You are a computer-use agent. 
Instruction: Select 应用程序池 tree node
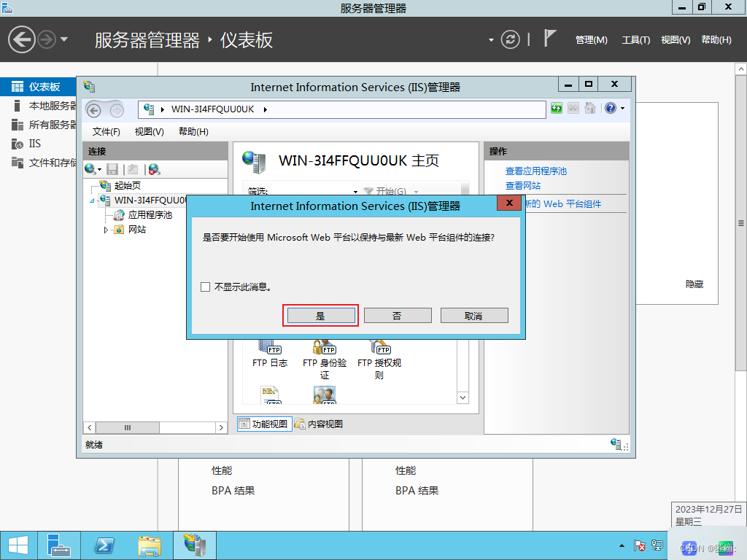click(150, 215)
